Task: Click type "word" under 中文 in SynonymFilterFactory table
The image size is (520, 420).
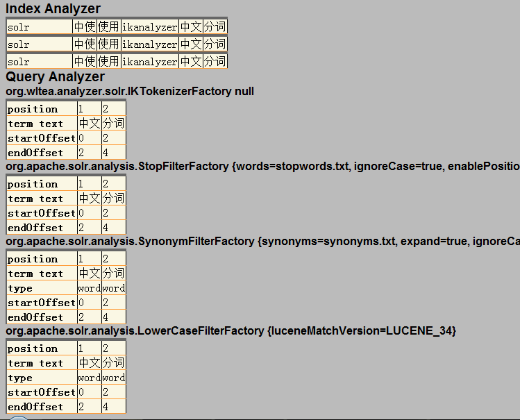Action: [x=90, y=288]
